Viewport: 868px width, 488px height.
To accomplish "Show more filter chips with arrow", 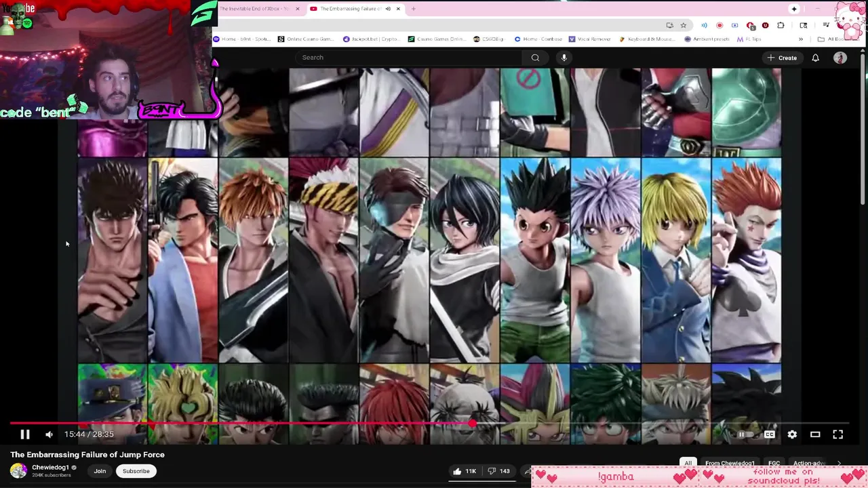I will (839, 464).
